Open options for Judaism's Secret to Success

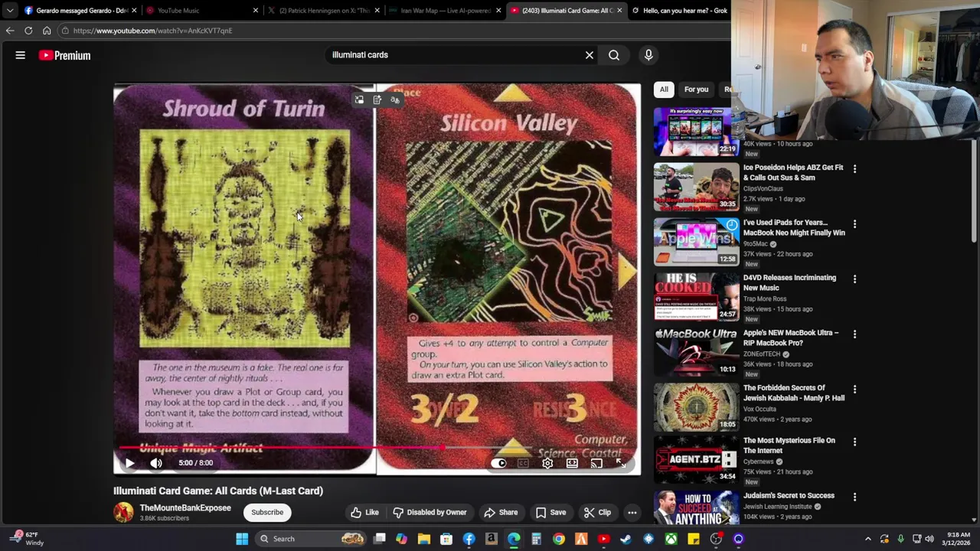[854, 497]
